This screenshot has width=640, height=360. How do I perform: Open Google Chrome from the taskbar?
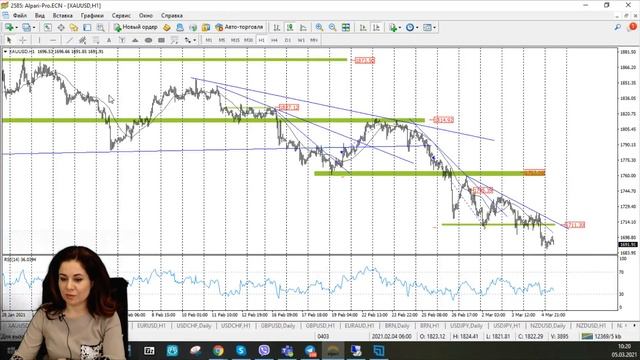point(218,350)
